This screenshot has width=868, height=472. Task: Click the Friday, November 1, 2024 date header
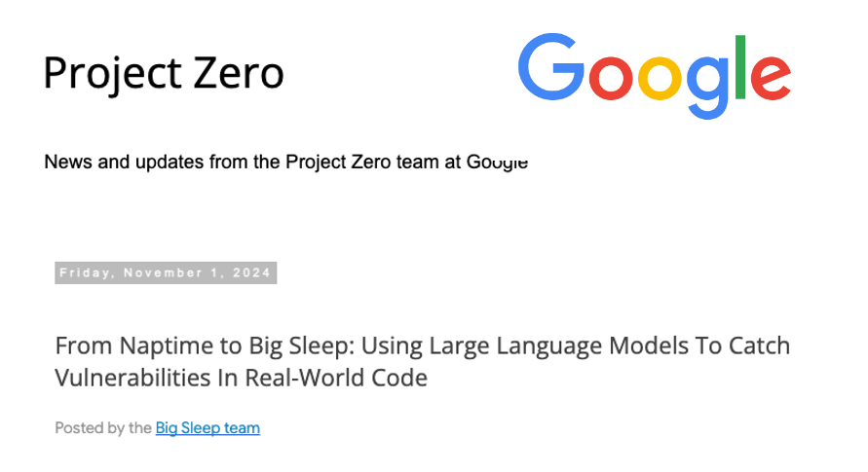pos(166,273)
